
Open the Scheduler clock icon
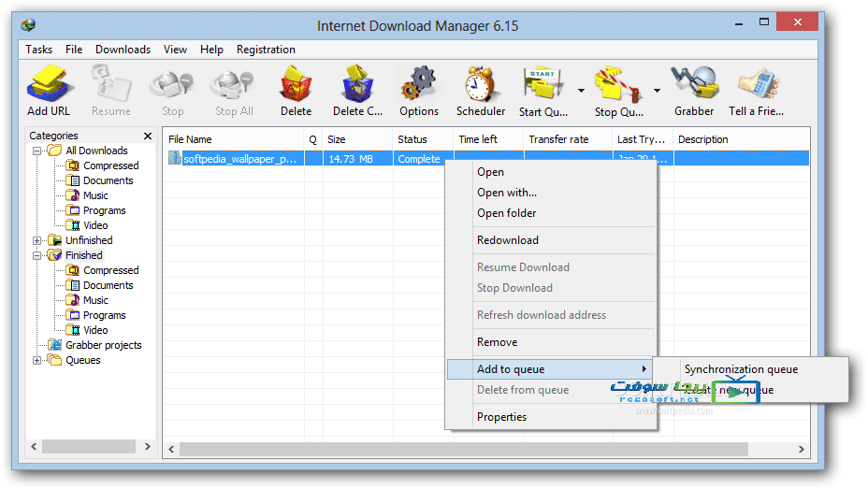point(480,83)
